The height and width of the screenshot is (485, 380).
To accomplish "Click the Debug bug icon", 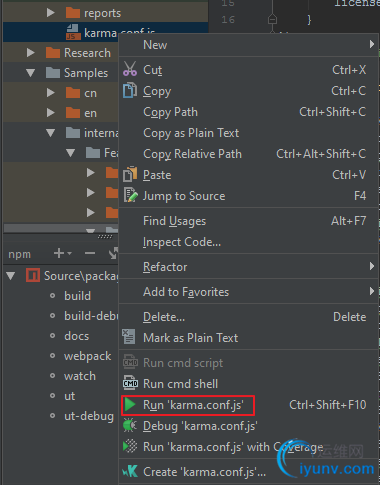I will pos(130,426).
